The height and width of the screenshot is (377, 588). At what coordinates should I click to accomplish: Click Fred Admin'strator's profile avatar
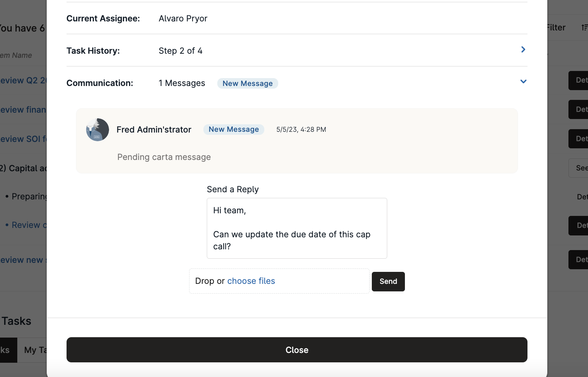(97, 130)
